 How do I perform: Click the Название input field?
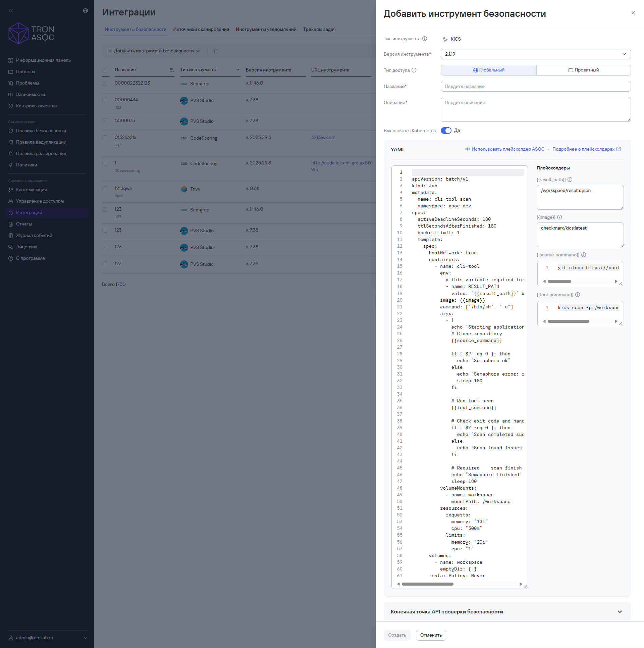[x=536, y=86]
